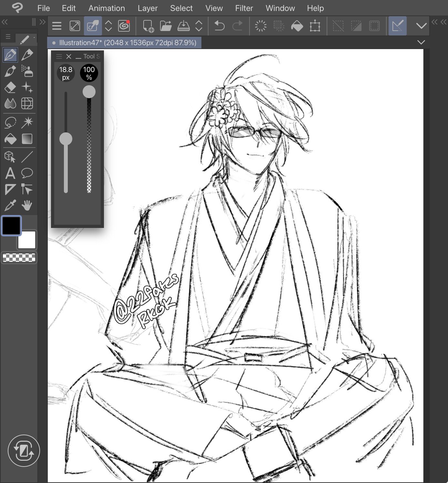Viewport: 448px width, 483px height.
Task: Open the canvas tab list chevron
Action: point(421,42)
